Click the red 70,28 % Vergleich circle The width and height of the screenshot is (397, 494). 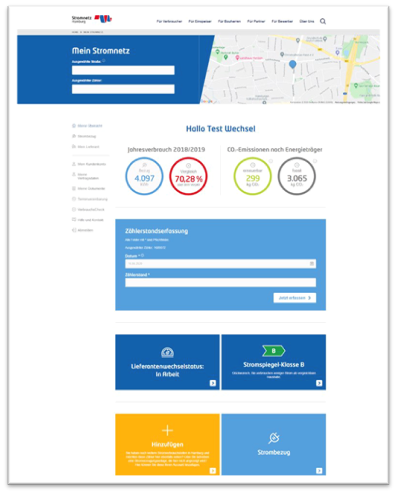tap(188, 176)
